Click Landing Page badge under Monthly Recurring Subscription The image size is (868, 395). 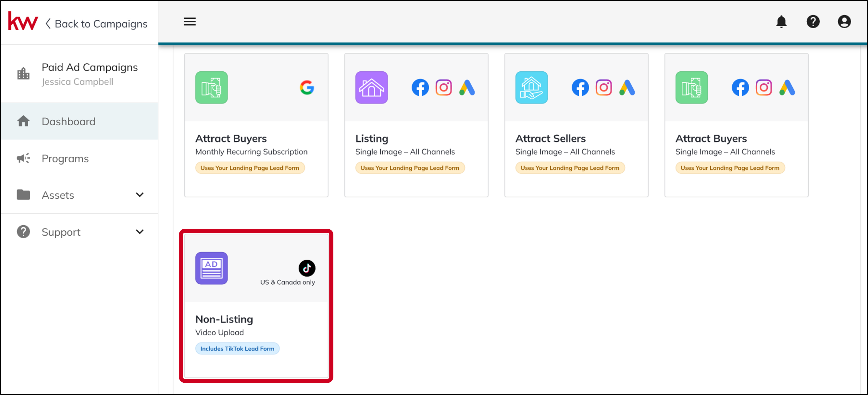point(250,168)
